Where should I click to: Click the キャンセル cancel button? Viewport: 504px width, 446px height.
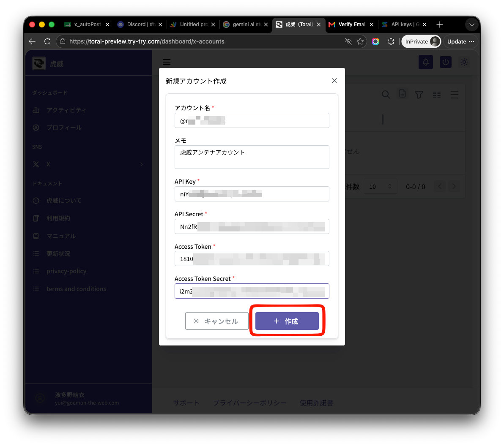coord(216,321)
